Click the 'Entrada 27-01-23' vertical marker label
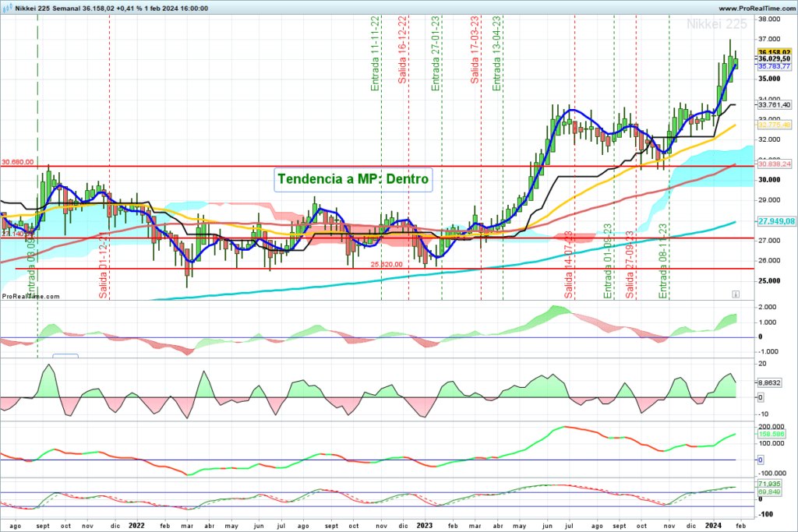Image resolution: width=798 pixels, height=532 pixels. (x=436, y=54)
